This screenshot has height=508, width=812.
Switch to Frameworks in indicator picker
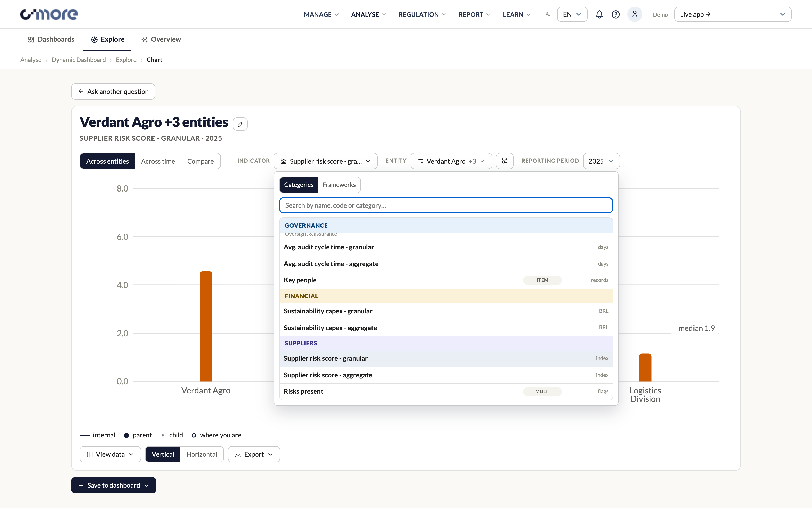click(x=339, y=185)
